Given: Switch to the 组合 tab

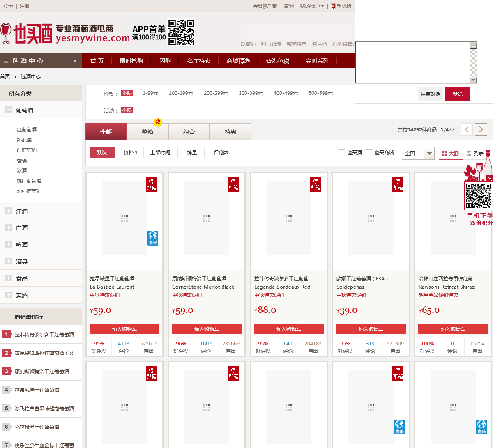Looking at the screenshot, I should coord(189,132).
